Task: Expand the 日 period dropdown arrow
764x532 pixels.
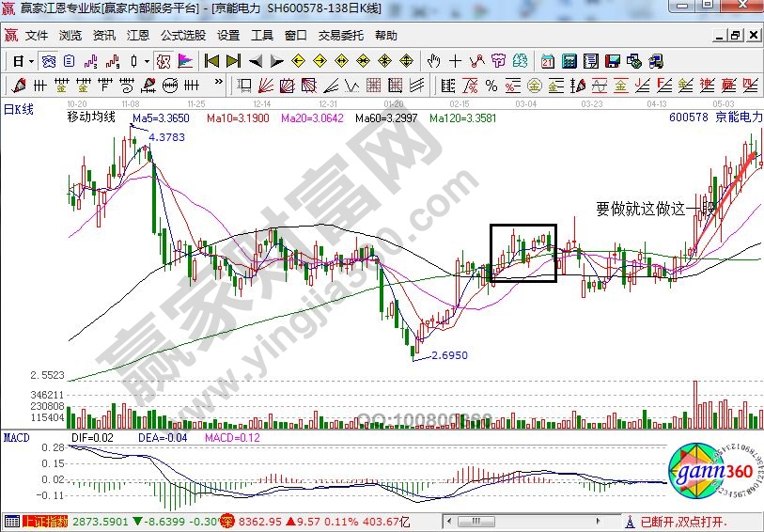Action: [x=31, y=61]
